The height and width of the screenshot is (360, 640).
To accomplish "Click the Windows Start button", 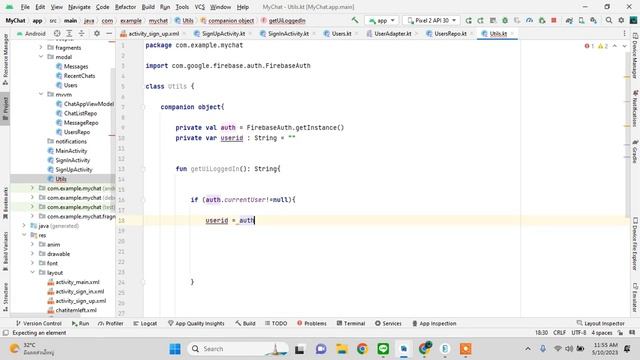I will (x=175, y=349).
